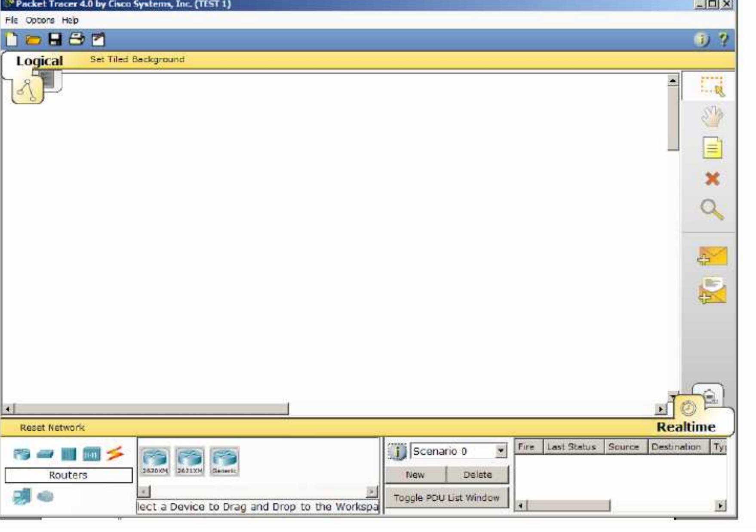
Task: Select the Switches device category icon
Action: pyautogui.click(x=45, y=454)
